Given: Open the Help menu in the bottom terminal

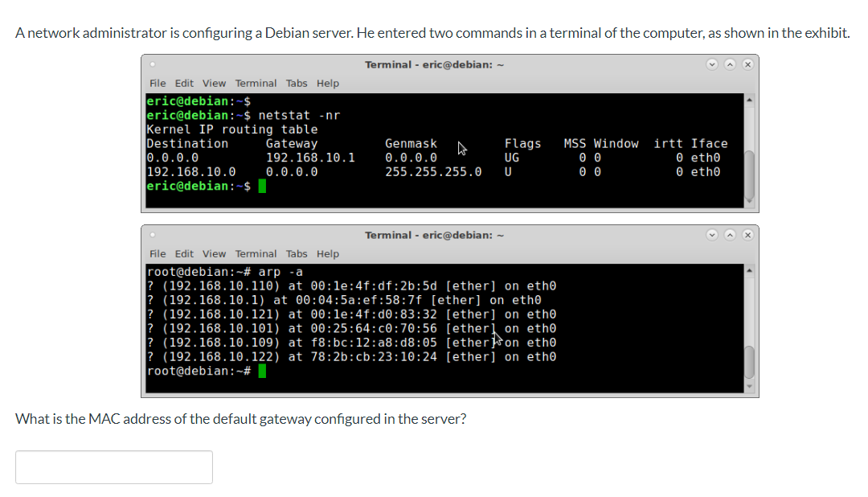Looking at the screenshot, I should [326, 253].
